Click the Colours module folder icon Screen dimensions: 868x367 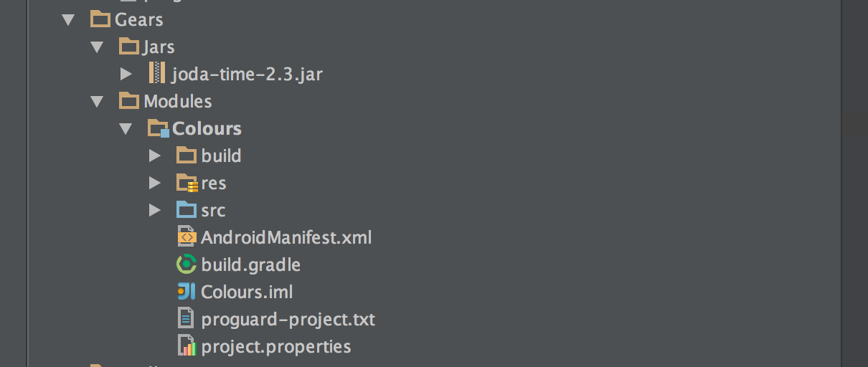point(159,128)
